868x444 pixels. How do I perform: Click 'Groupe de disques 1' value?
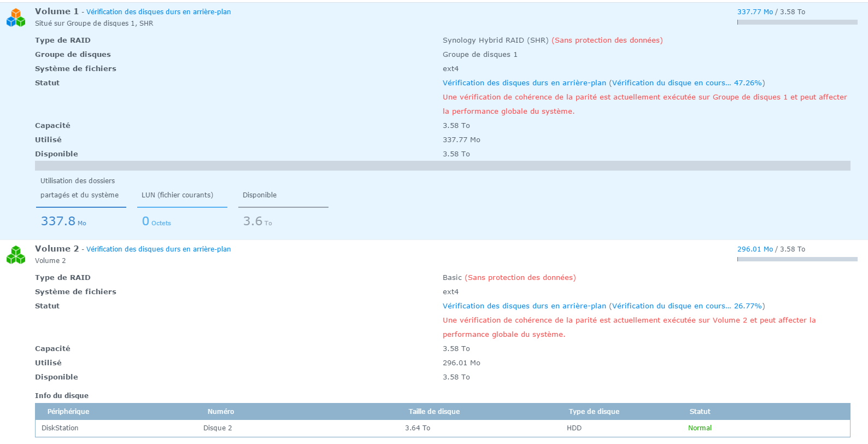[x=480, y=55]
